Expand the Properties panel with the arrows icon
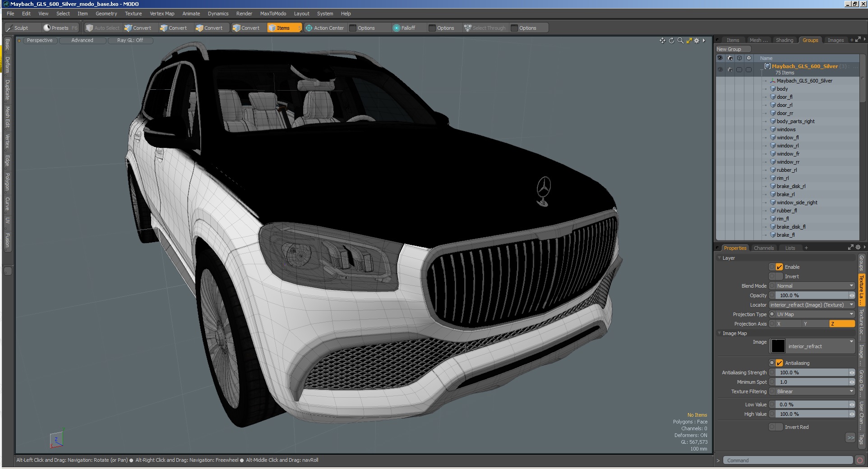The image size is (868, 469). 850,247
